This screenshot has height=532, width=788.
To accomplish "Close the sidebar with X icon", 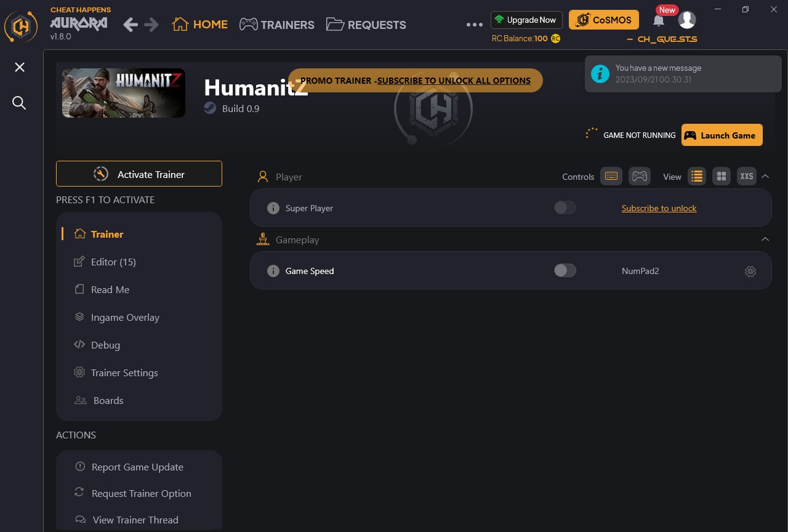I will click(x=20, y=67).
